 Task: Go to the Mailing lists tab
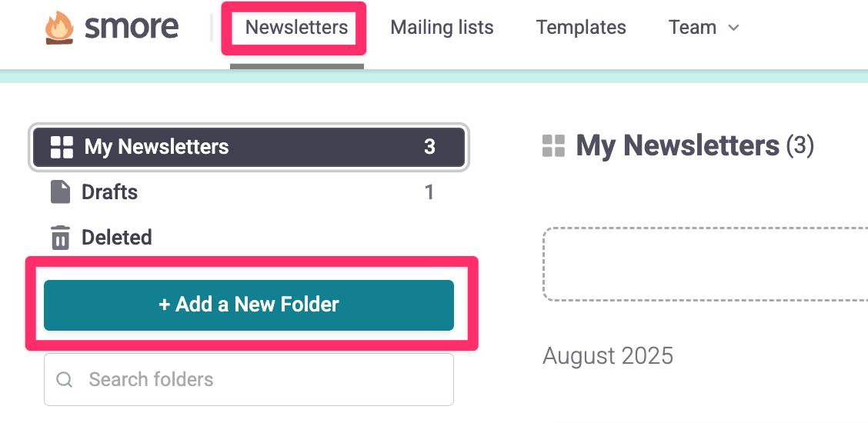[x=442, y=28]
